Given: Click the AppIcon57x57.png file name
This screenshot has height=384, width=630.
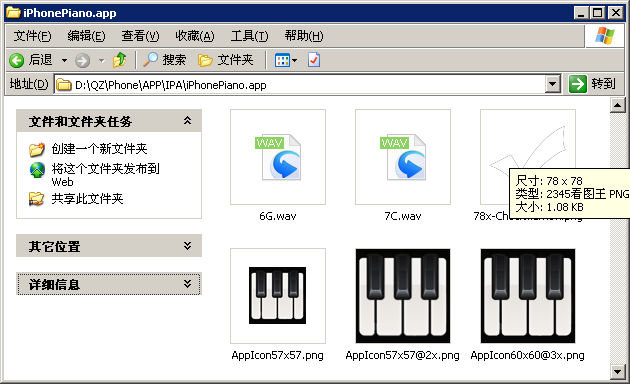Looking at the screenshot, I should (x=278, y=355).
